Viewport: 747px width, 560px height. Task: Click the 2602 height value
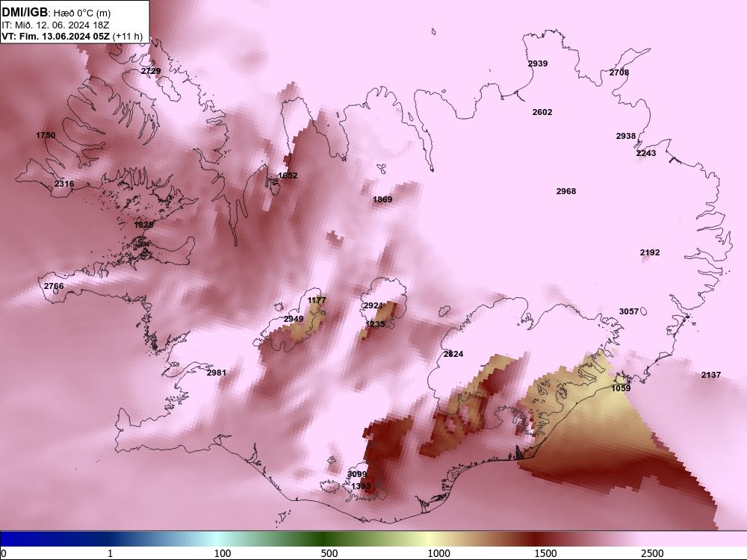click(x=542, y=112)
